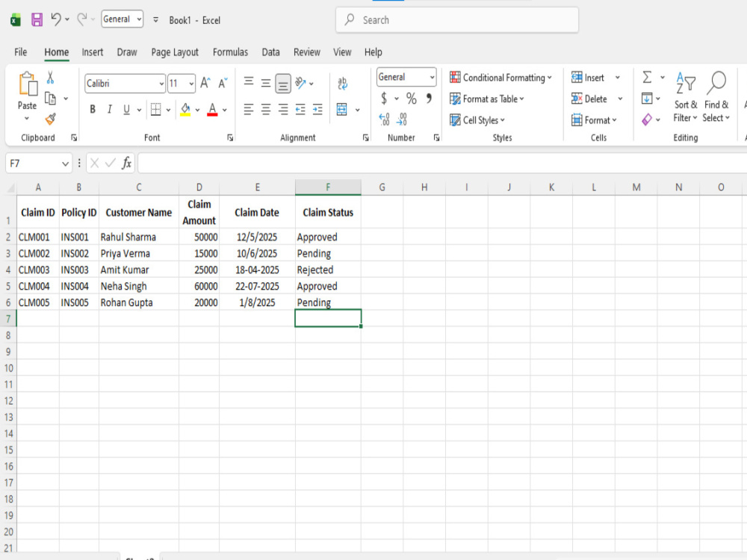Apply Accounting format with the dollar icon
Image resolution: width=747 pixels, height=560 pixels.
(384, 99)
